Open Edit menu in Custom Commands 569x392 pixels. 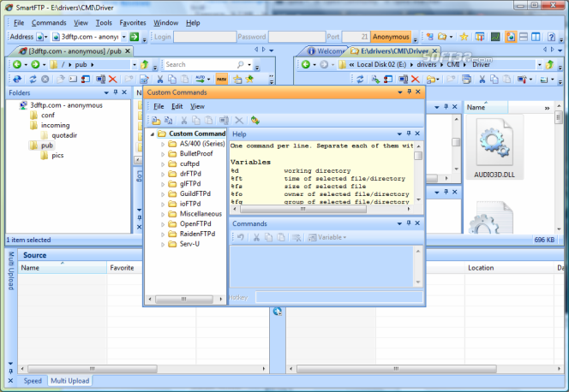[177, 106]
